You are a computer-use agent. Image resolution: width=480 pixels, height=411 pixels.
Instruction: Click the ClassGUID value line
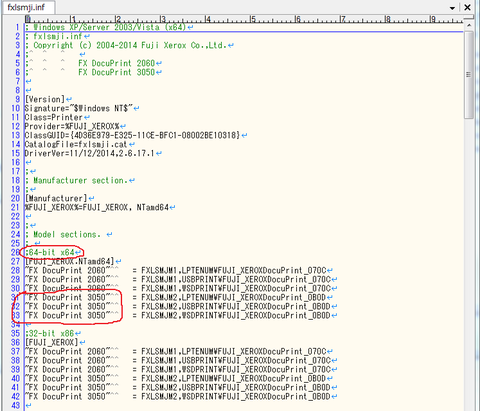133,135
